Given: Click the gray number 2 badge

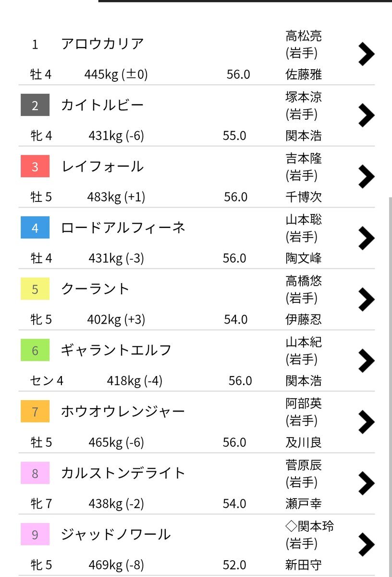Looking at the screenshot, I should pos(35,105).
